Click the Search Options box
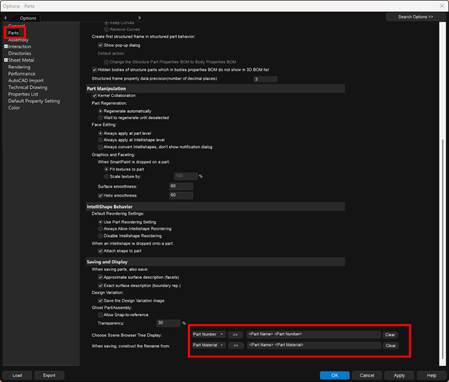Viewport: 449px width, 382px height. (x=415, y=17)
